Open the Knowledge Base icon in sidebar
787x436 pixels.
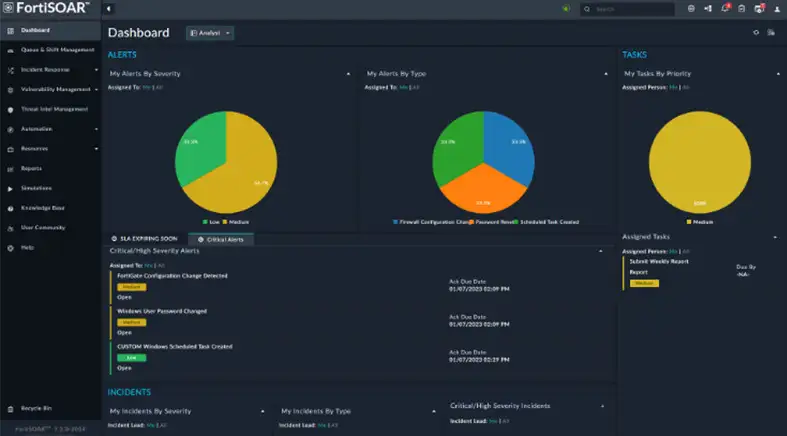click(10, 208)
